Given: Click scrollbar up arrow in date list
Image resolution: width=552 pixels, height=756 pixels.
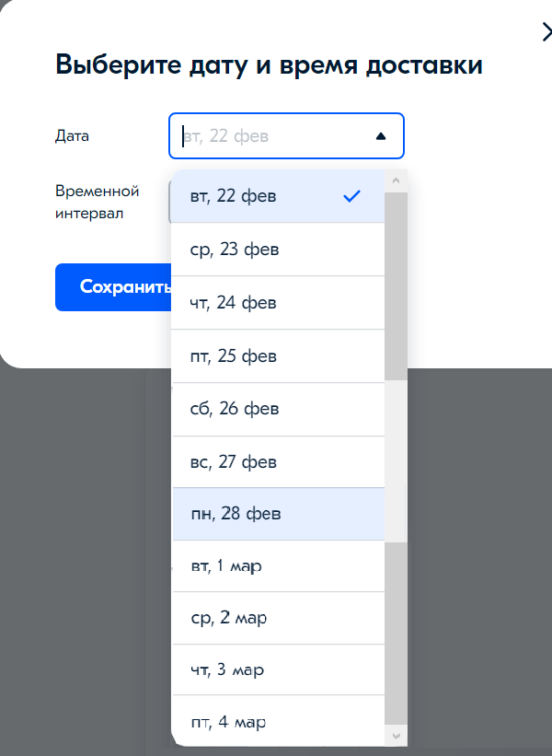Looking at the screenshot, I should click(396, 180).
